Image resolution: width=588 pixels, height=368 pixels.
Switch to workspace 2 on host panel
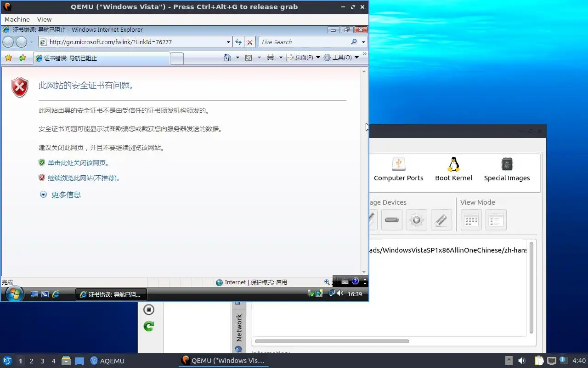[32, 361]
